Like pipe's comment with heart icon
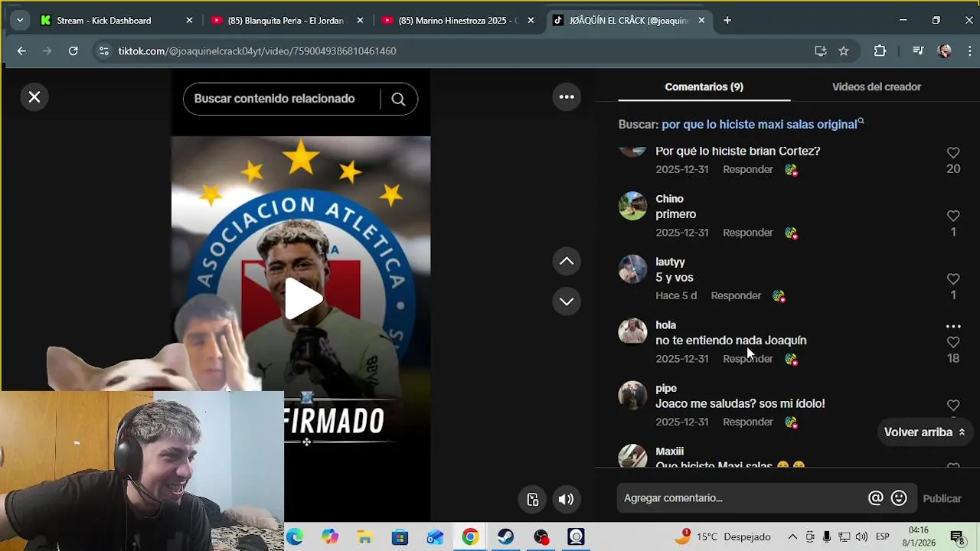The image size is (980, 551). click(953, 406)
